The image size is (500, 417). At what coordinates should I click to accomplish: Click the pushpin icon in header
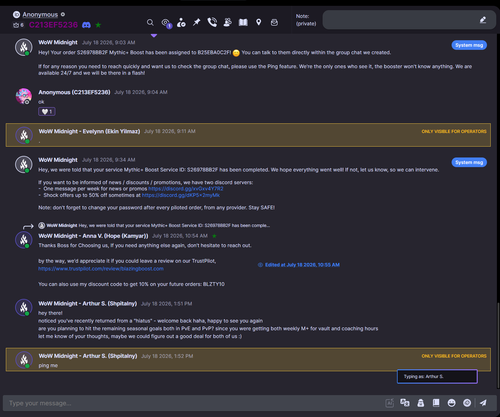pos(197,22)
